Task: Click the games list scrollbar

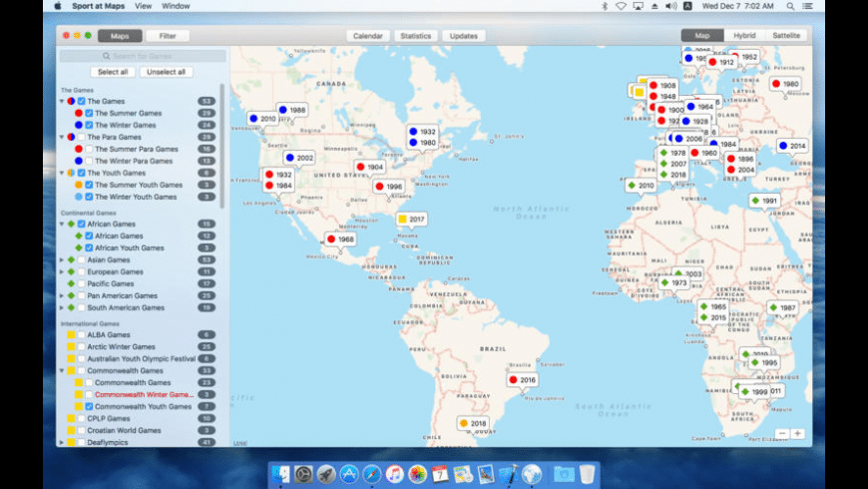Action: coord(222,147)
